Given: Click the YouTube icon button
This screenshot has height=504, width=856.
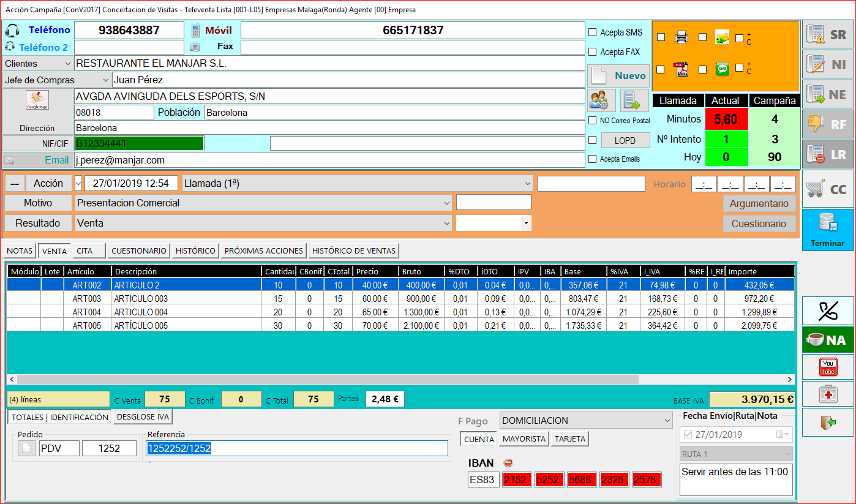Looking at the screenshot, I should pyautogui.click(x=828, y=367).
